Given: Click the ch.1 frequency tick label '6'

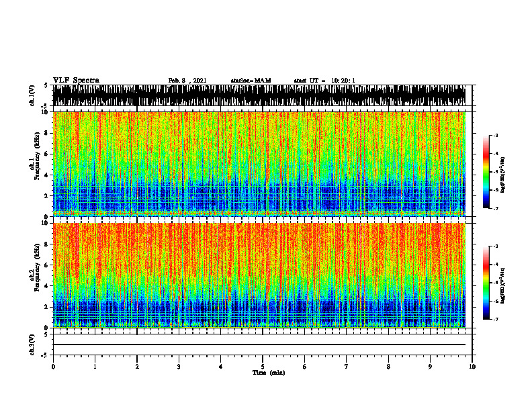Looking at the screenshot, I should point(47,154).
